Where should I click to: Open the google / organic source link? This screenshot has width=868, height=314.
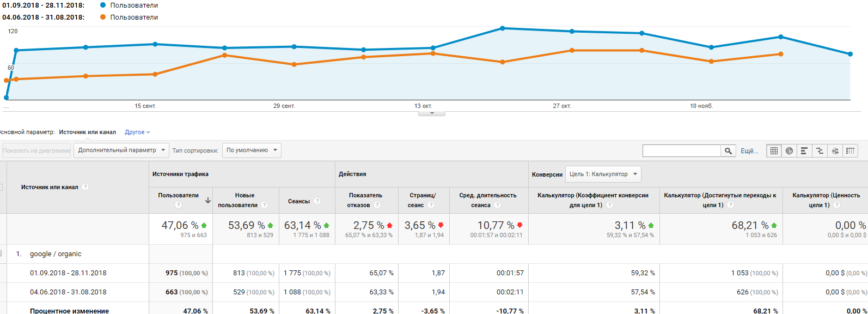[56, 254]
